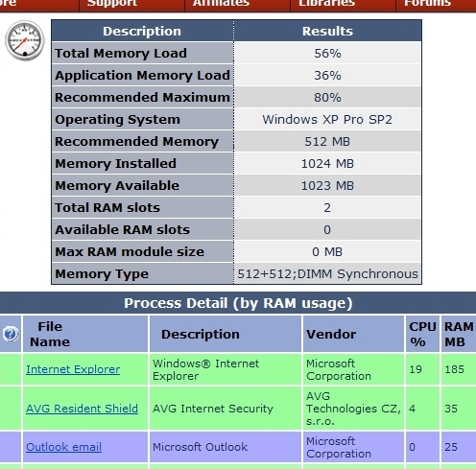
Task: Click the blue help question-mark icon
Action: (11, 334)
